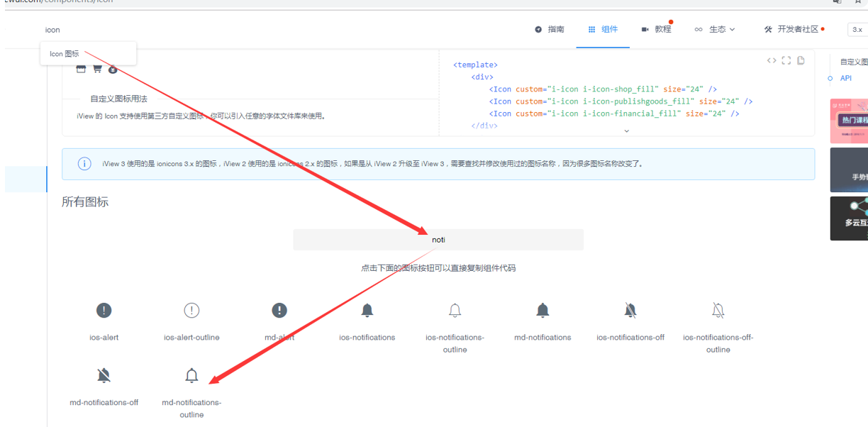Open the demo in fullscreen

(x=786, y=61)
